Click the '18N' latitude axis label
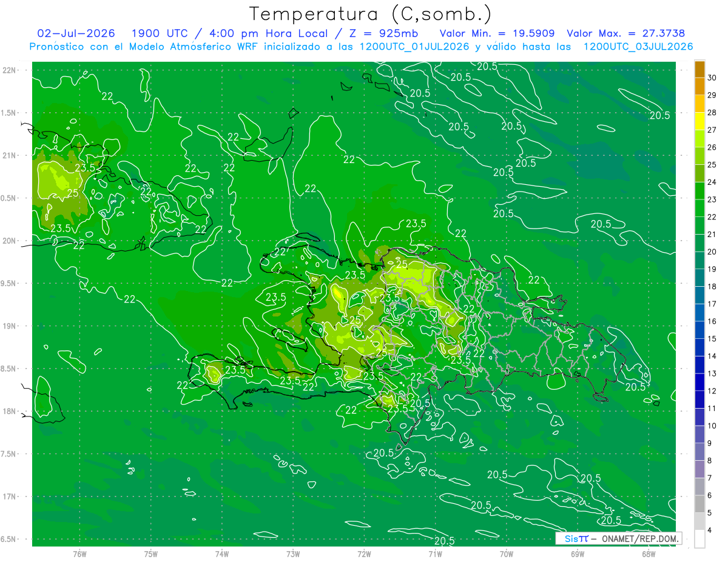 click(10, 411)
